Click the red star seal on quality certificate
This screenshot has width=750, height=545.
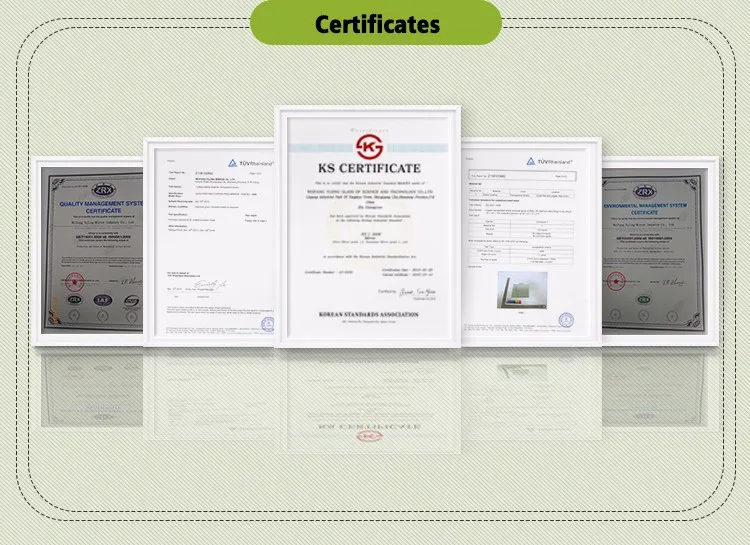[x=75, y=281]
